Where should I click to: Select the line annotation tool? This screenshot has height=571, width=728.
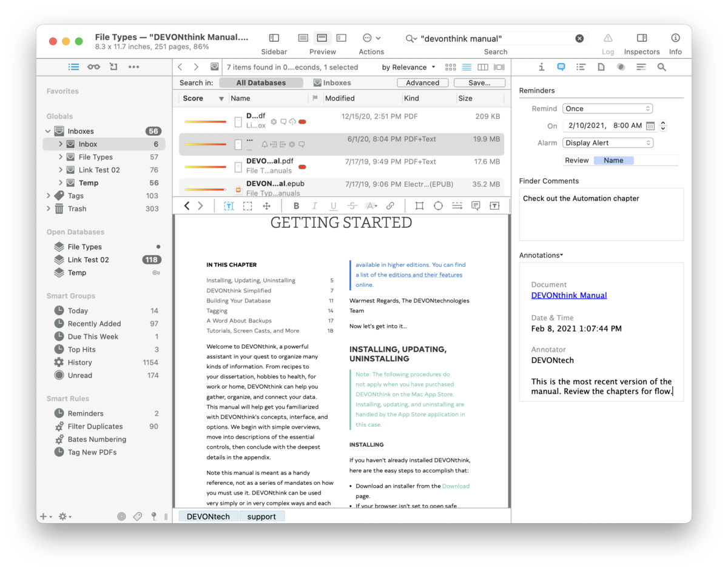click(457, 206)
